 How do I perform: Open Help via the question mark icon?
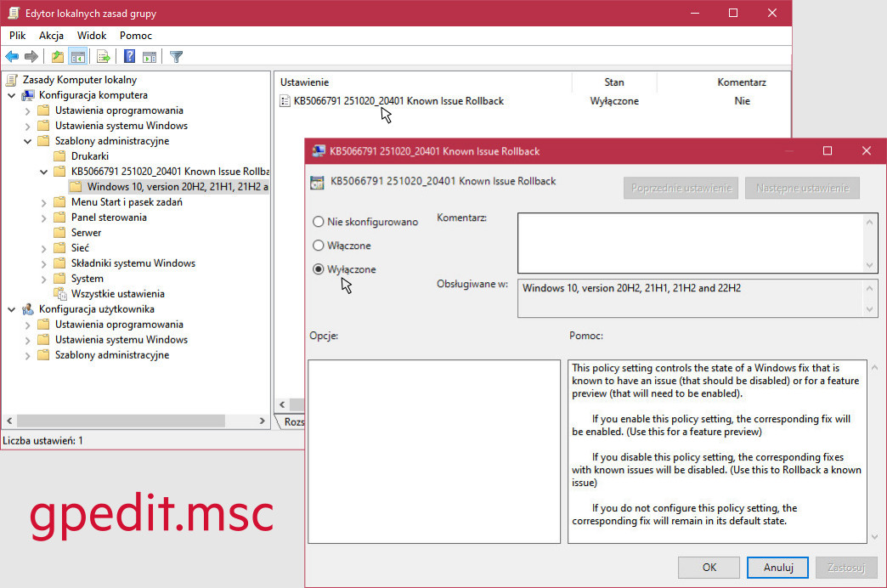pos(129,57)
